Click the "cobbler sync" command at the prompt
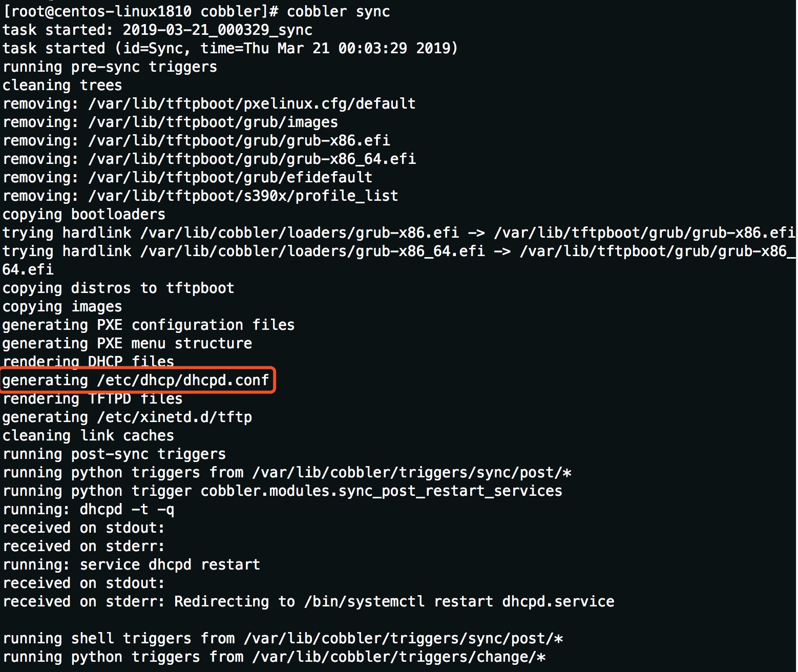 [x=338, y=11]
